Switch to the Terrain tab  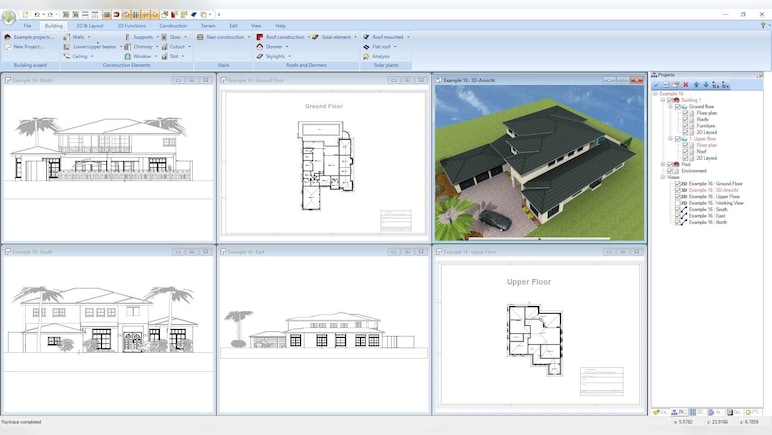[x=208, y=26]
